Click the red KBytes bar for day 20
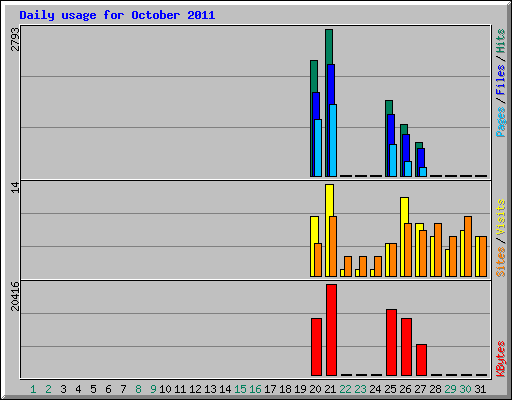The height and width of the screenshot is (400, 512). [x=316, y=347]
